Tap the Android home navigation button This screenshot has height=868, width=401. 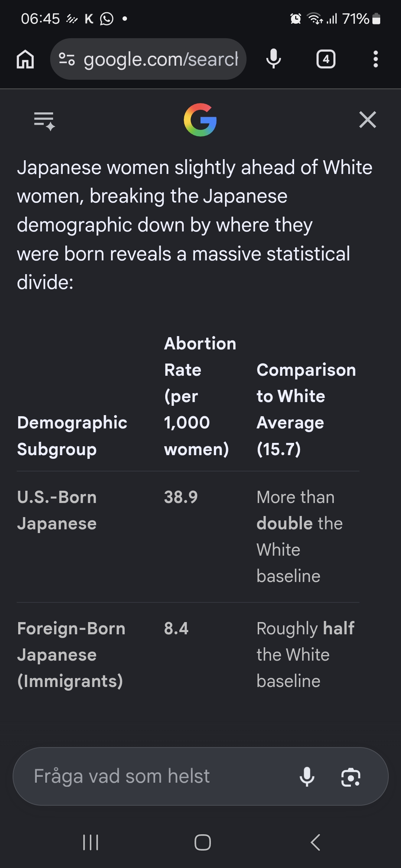click(x=203, y=842)
